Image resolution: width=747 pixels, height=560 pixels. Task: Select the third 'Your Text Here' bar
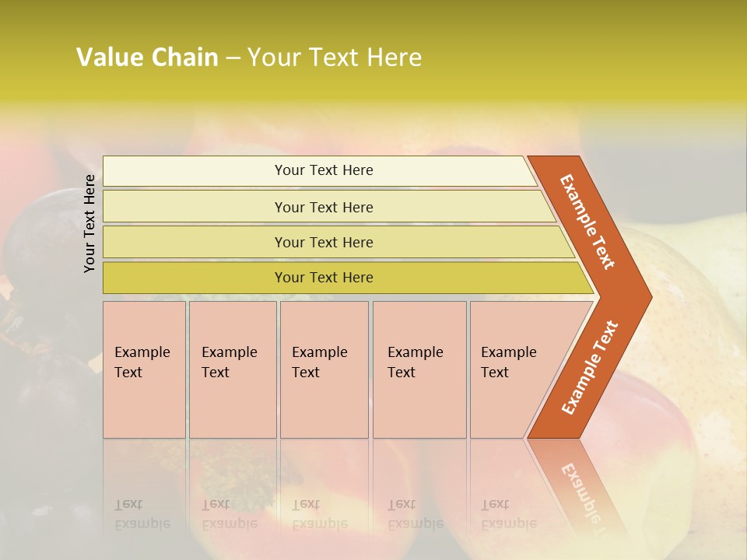click(x=323, y=242)
